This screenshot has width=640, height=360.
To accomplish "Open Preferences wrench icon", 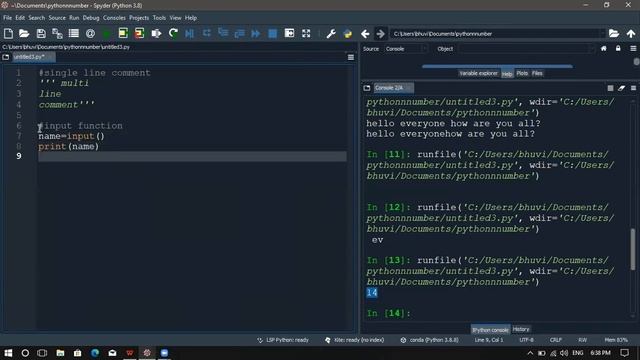I will point(331,33).
